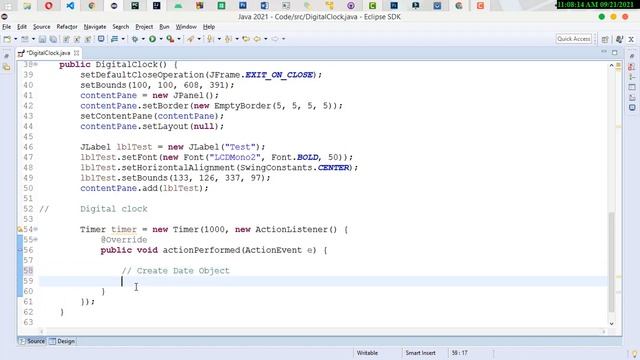
Task: Open the Forward history dropdown arrow
Action: tap(283, 39)
